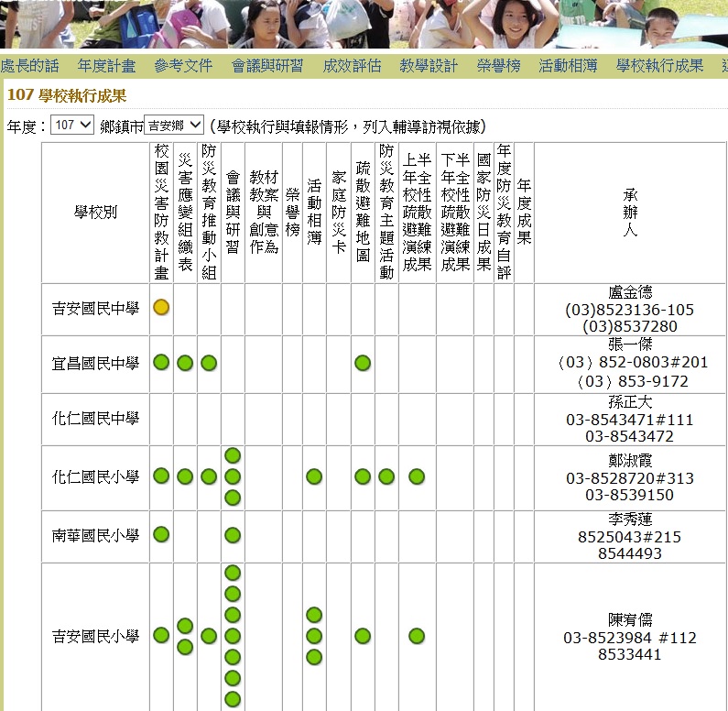Open the 活動相簿 navigation menu item
728x711 pixels.
pos(568,66)
